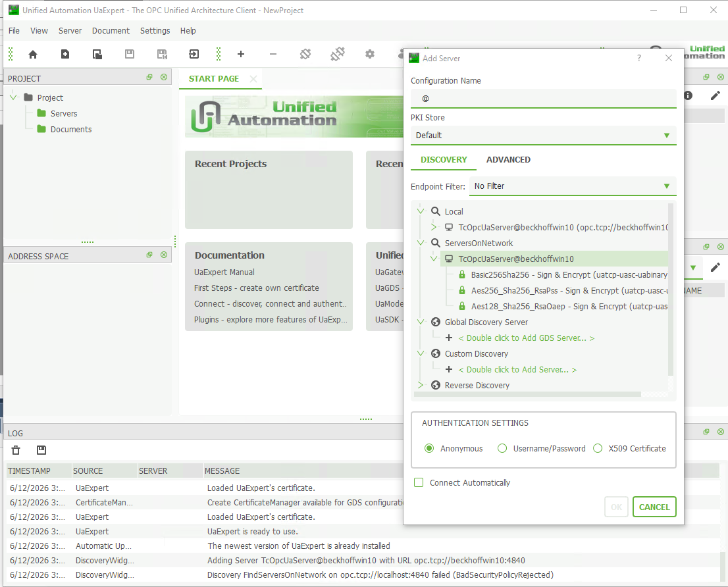Click the Disconnect Server plug icon
Image resolution: width=728 pixels, height=587 pixels.
(x=338, y=55)
